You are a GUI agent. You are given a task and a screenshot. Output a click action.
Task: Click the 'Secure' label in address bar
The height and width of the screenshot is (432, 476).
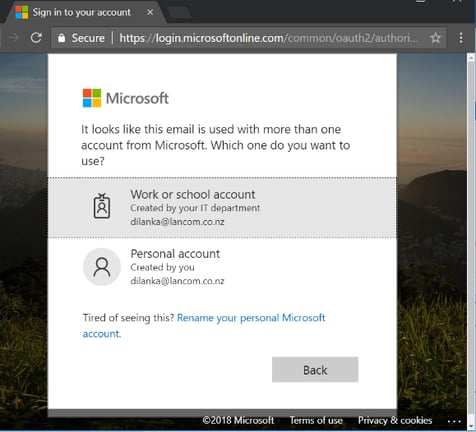click(x=88, y=38)
